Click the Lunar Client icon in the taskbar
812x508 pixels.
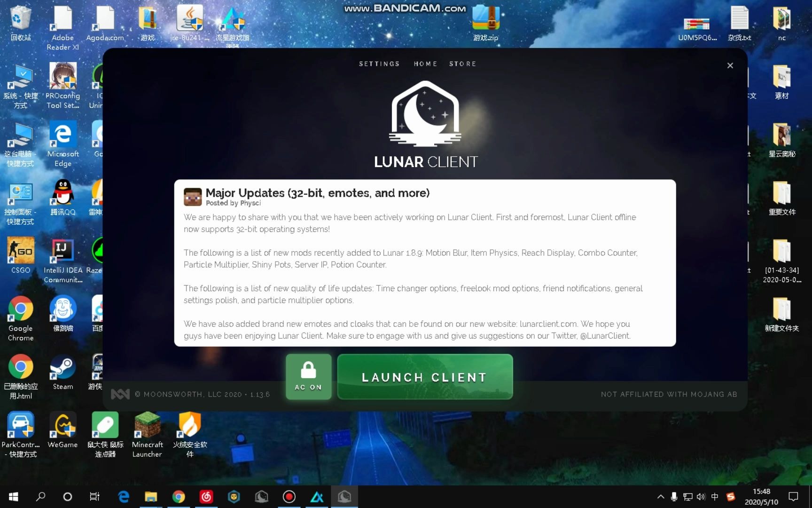point(344,497)
